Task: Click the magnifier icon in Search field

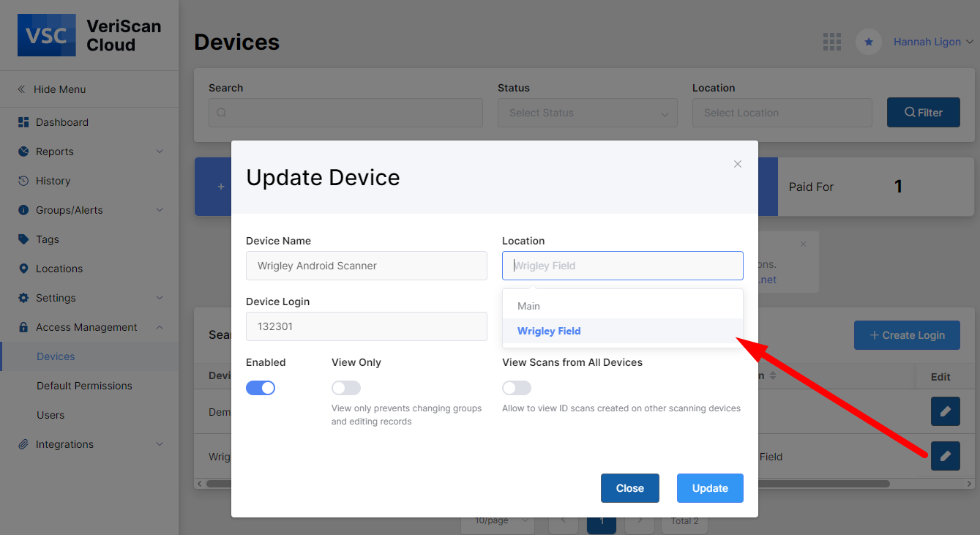Action: click(x=222, y=113)
